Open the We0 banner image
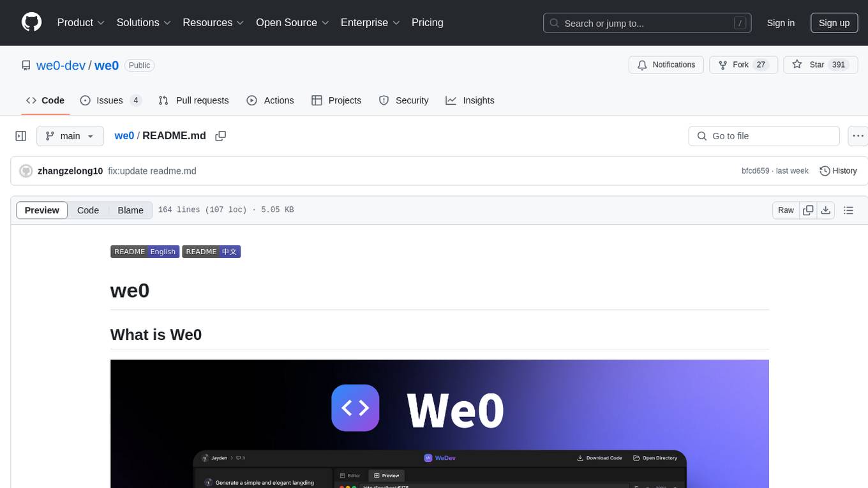 [x=440, y=423]
